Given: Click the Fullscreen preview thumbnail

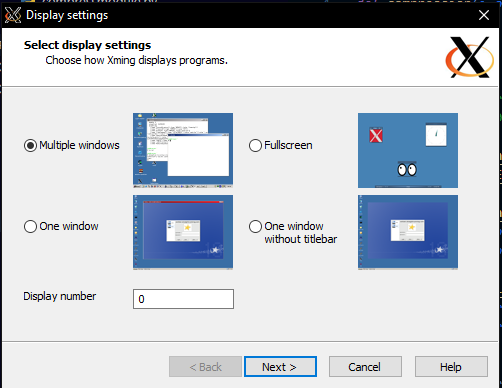Looking at the screenshot, I should click(408, 150).
